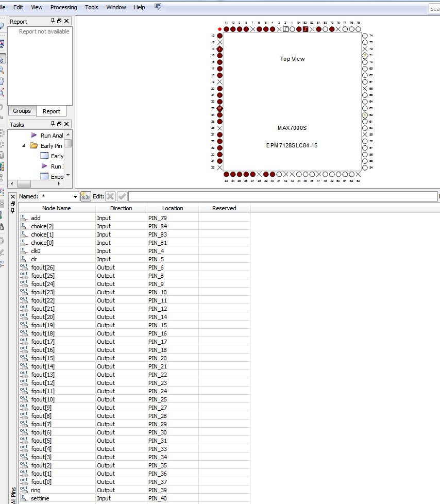Open the View menu
The height and width of the screenshot is (504, 440).
(x=37, y=7)
